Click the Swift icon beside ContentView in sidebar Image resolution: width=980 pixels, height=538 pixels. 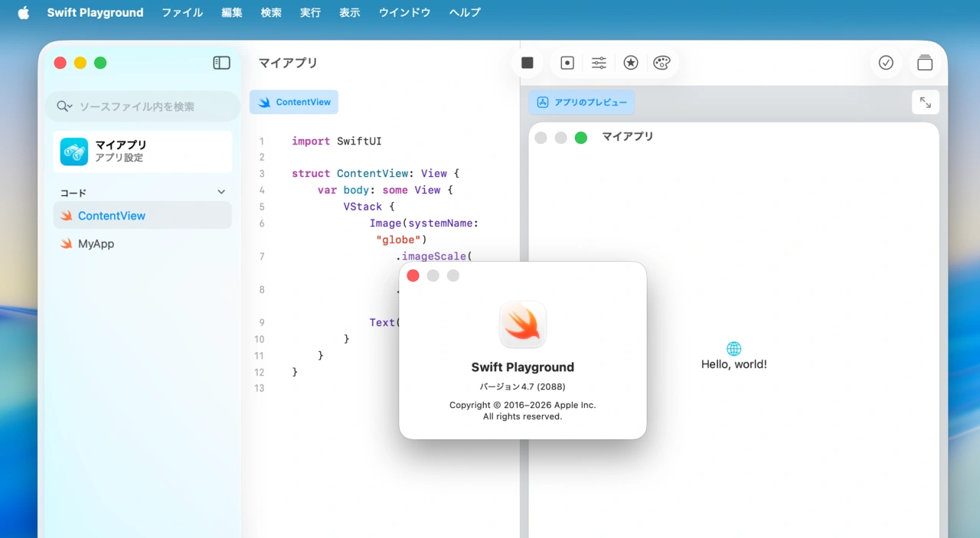coord(67,215)
